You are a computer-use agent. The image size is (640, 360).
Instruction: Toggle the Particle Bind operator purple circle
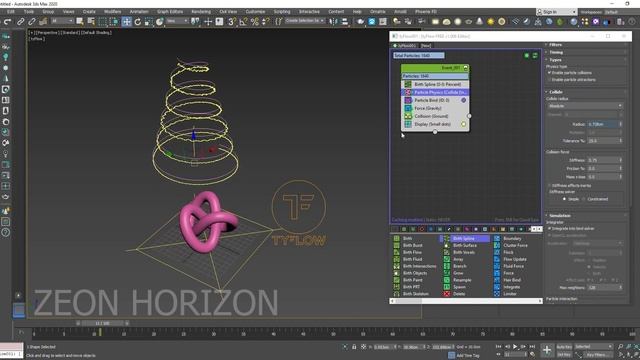[464, 100]
